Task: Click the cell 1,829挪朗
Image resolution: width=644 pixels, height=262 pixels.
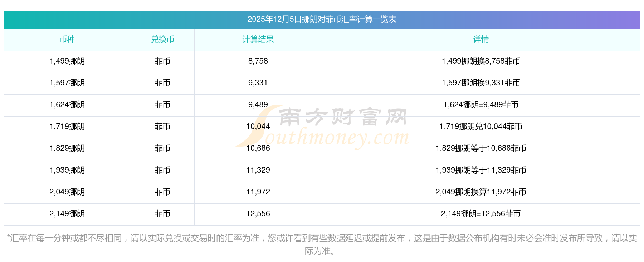Action: point(67,148)
